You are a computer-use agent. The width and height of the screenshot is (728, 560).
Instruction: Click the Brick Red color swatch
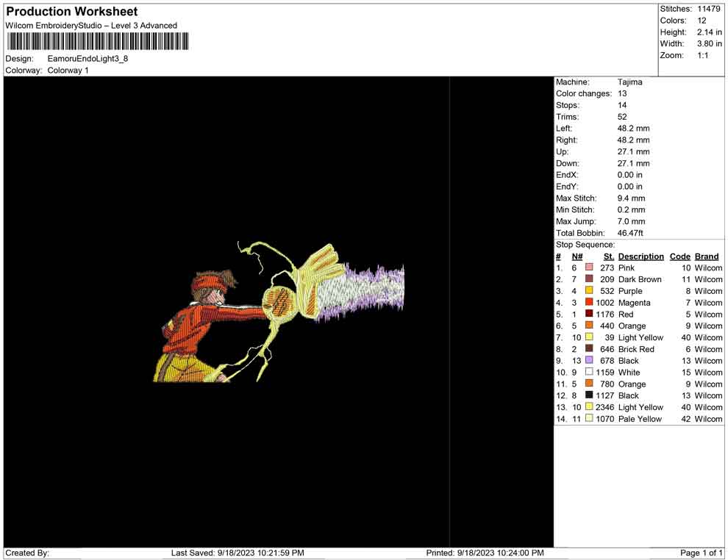(x=589, y=348)
